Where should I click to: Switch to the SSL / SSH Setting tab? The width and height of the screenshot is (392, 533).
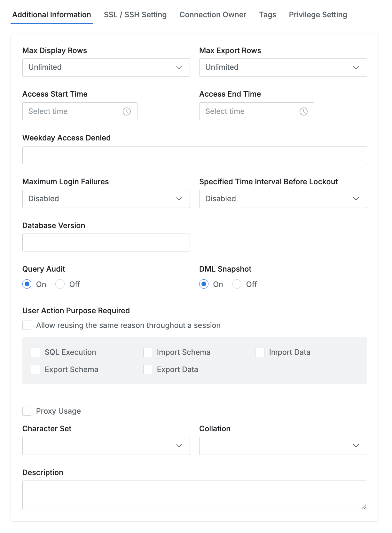coord(135,15)
